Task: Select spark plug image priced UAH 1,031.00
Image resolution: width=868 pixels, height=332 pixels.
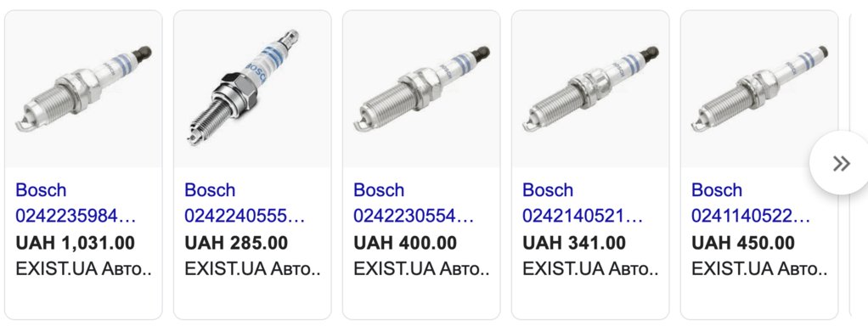Action: (83, 89)
